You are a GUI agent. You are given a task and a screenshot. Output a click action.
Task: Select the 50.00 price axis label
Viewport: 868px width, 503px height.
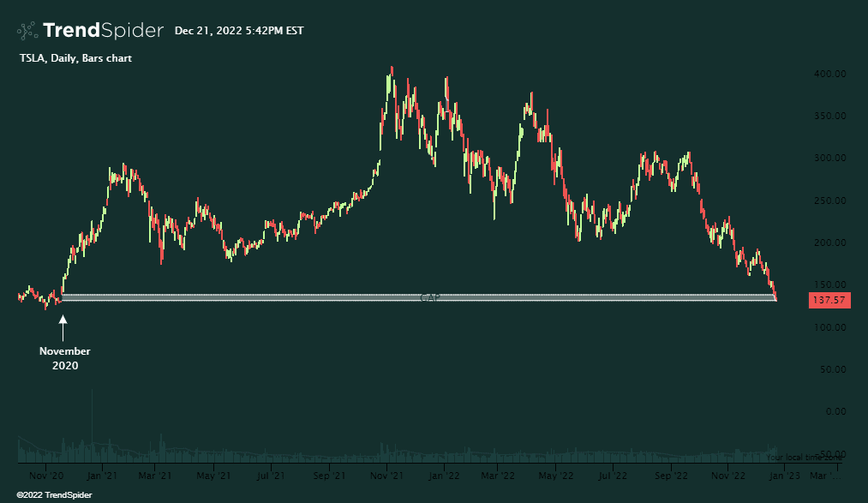[833, 369]
